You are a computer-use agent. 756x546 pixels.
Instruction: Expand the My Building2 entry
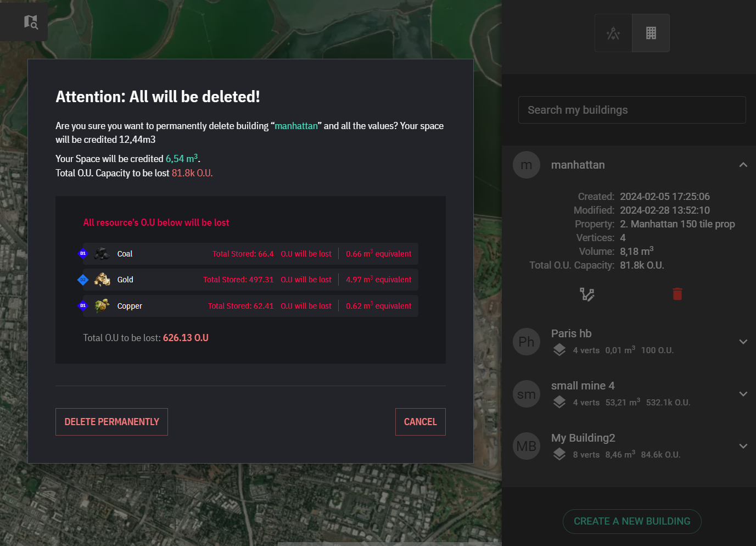coord(743,446)
